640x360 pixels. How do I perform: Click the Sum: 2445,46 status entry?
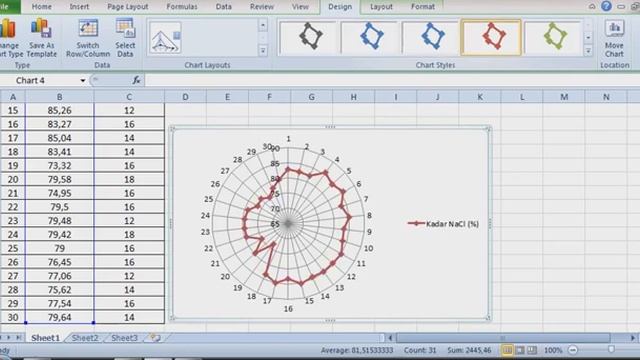pyautogui.click(x=469, y=350)
